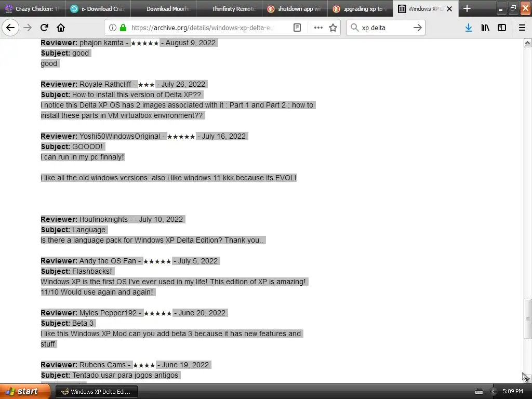Click reviewer name 'Royale Rathcliff'
Screen dimensions: 532x399
[105, 84]
